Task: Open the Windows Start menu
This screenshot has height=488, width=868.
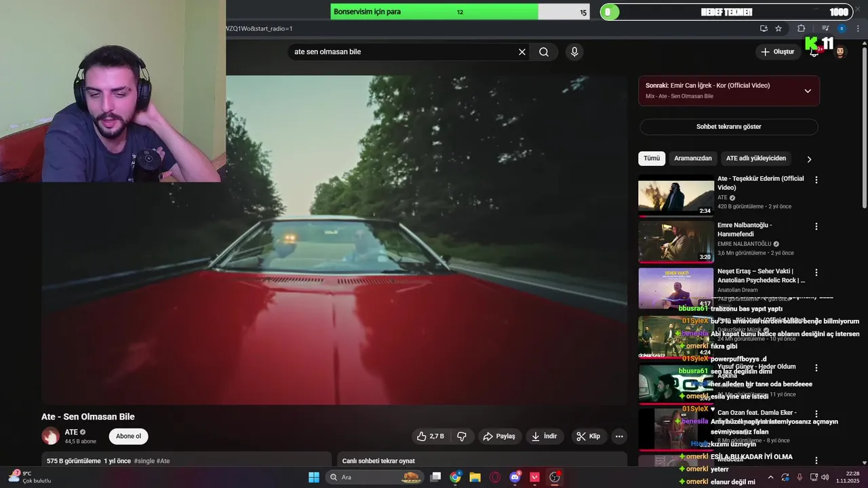Action: 314,477
